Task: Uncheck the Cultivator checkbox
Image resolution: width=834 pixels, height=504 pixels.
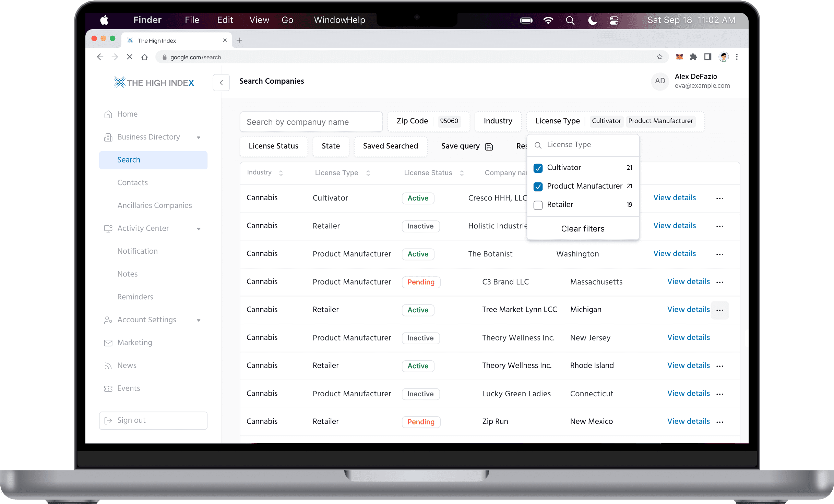Action: 538,168
